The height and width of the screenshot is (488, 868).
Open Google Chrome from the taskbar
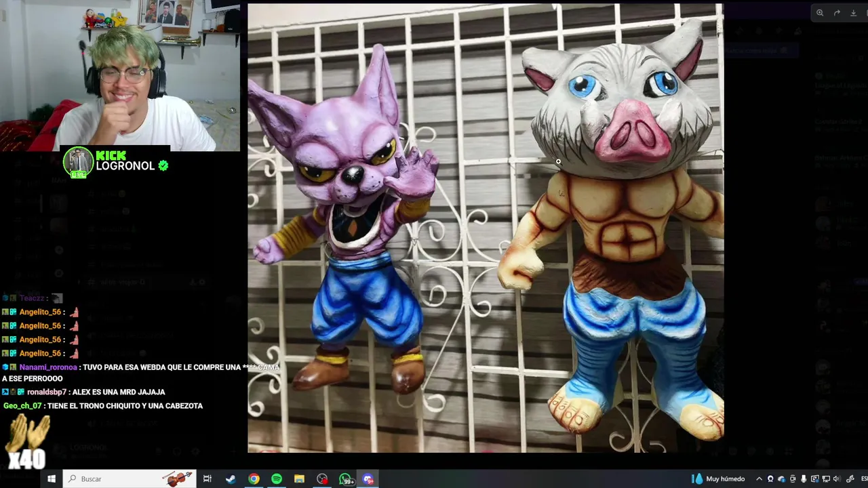coord(254,479)
